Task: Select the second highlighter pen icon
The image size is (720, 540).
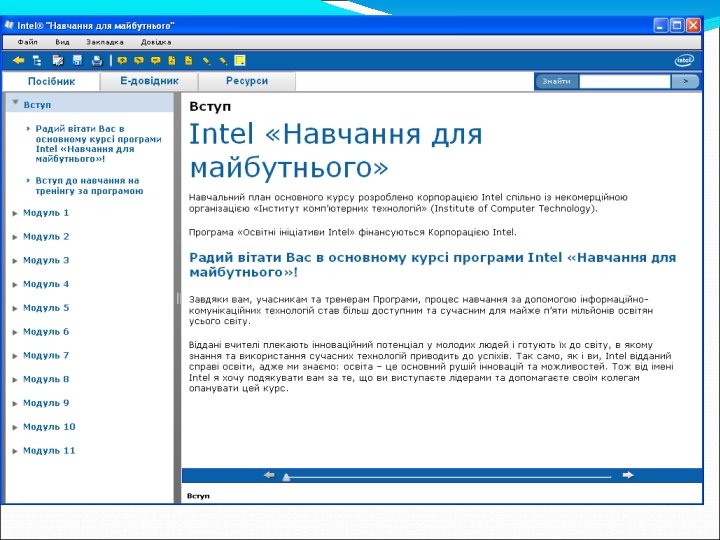Action: (x=223, y=61)
